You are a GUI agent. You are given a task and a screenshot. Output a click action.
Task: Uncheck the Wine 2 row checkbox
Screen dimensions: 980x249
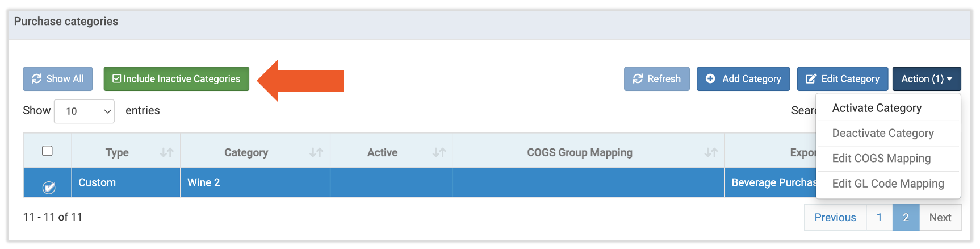[x=49, y=187]
